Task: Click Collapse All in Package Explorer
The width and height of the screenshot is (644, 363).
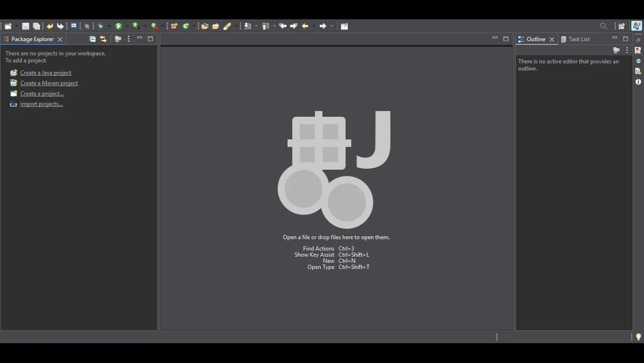Action: [x=93, y=39]
